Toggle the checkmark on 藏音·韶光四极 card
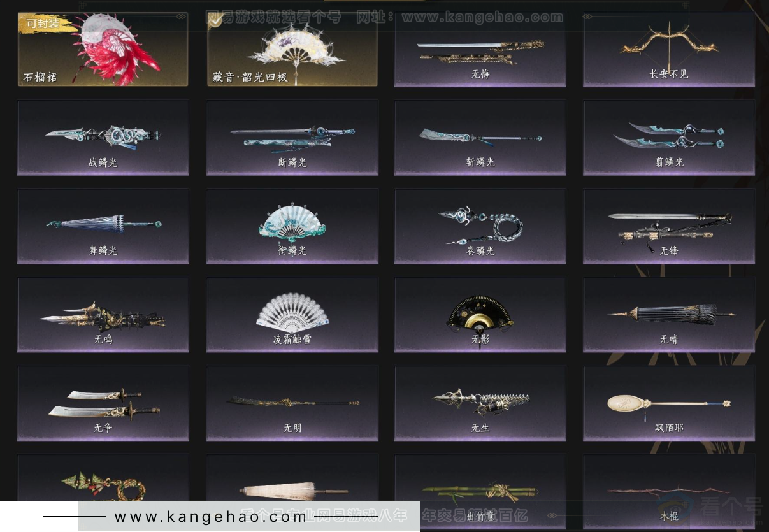Screen dimensions: 769x532 click(217, 21)
